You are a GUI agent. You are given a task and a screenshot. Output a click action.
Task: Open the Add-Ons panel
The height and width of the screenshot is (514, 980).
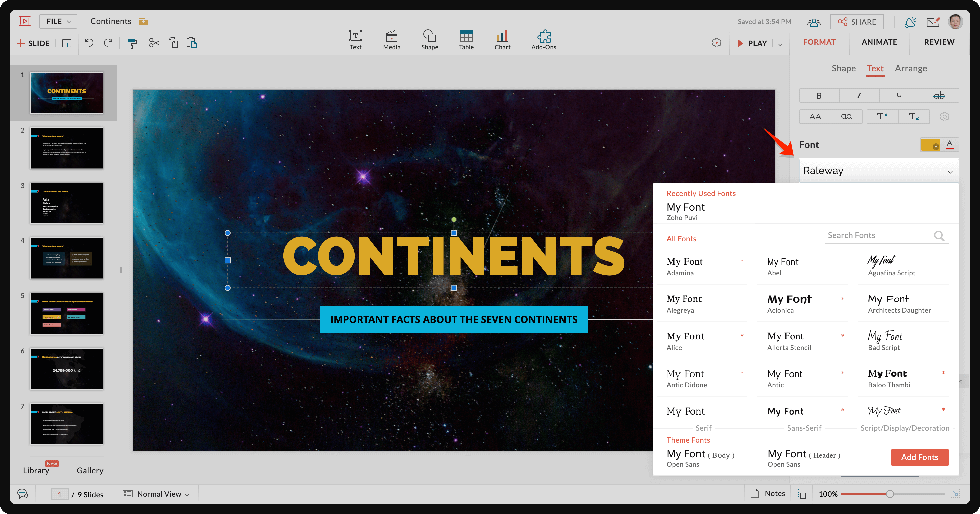coord(543,40)
